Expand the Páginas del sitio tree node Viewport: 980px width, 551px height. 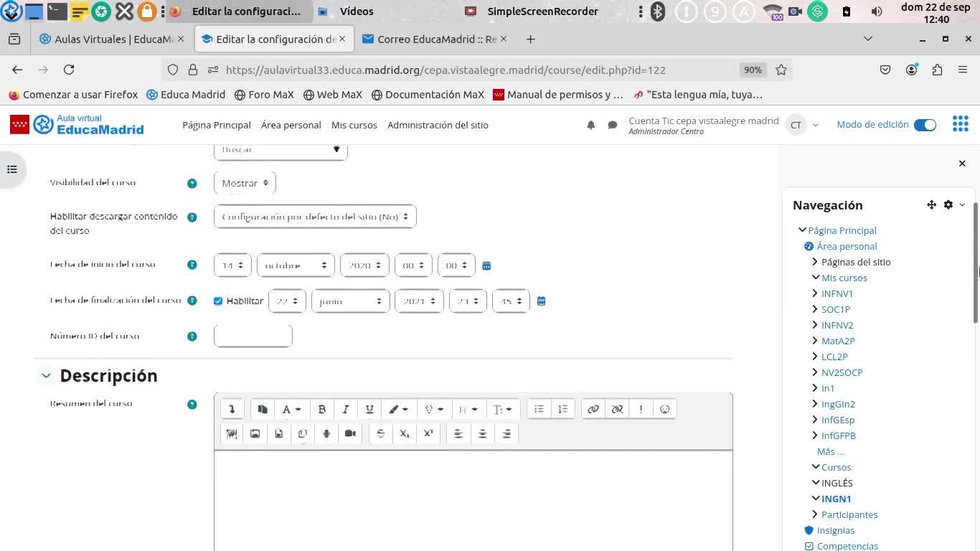click(x=815, y=262)
